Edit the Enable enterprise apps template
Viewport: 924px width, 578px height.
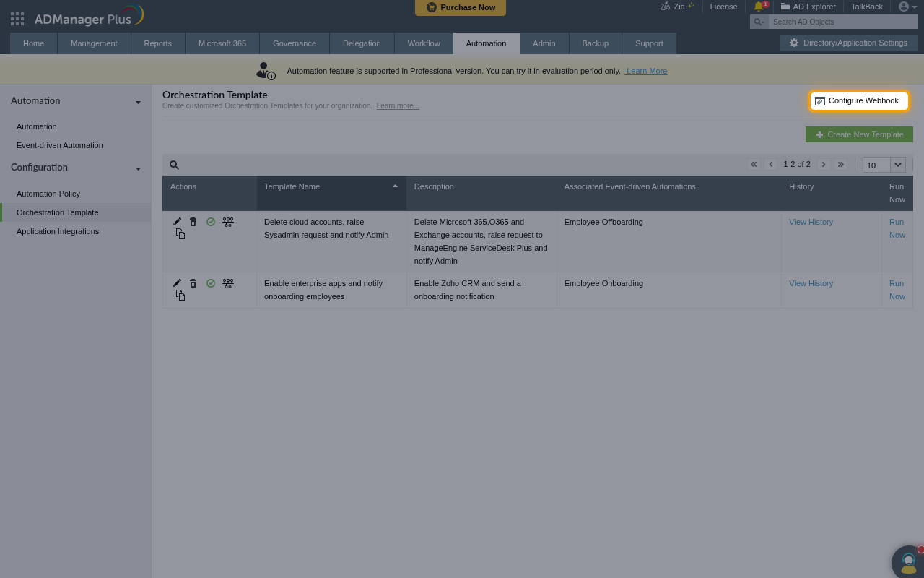click(x=177, y=283)
